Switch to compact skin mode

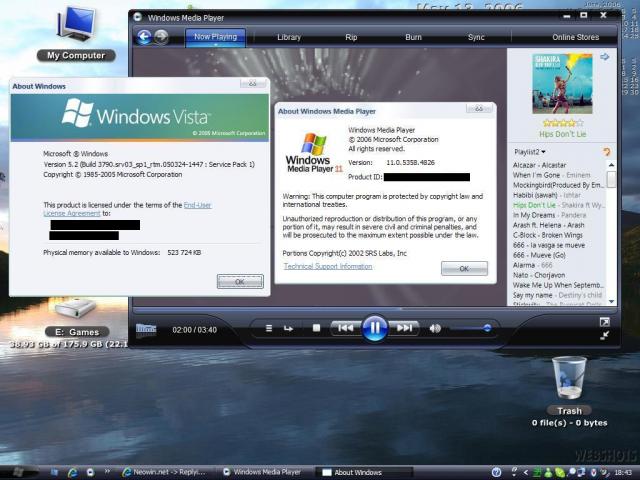pos(604,336)
